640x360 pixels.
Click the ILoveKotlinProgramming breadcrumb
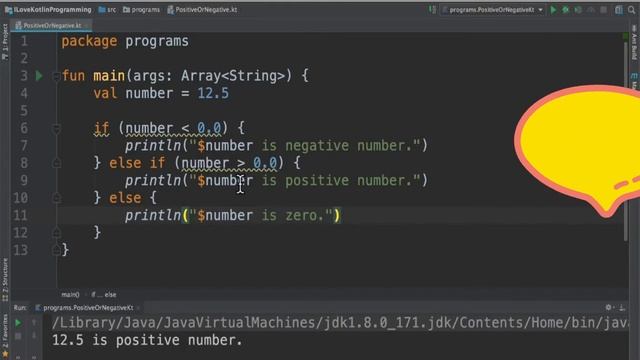[x=48, y=9]
